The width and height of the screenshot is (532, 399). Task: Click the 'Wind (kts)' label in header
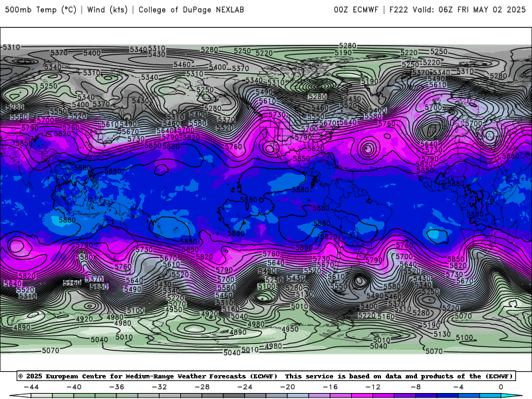click(107, 9)
